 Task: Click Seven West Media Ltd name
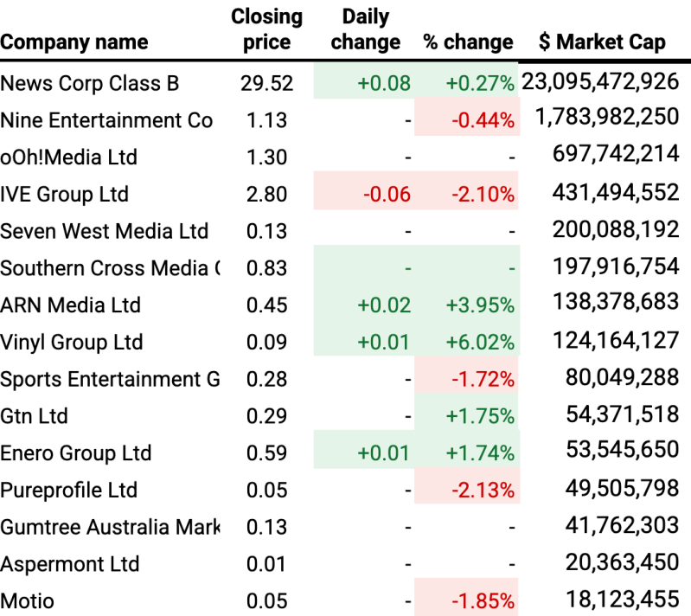[104, 231]
